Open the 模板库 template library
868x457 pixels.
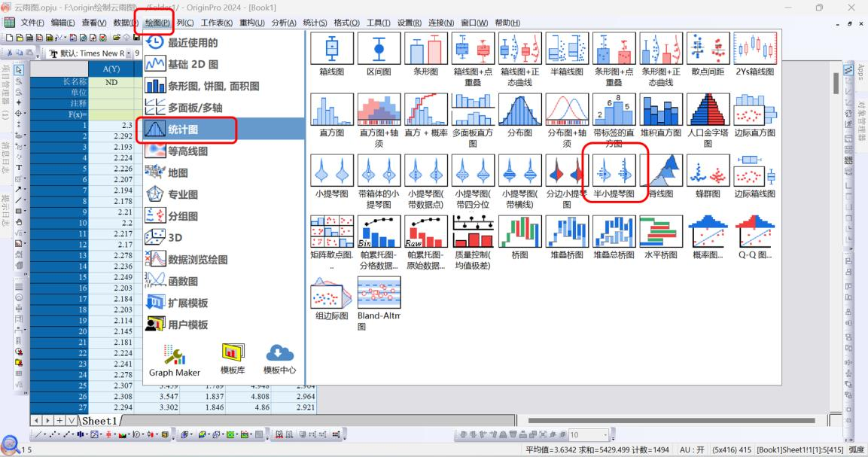pos(233,359)
